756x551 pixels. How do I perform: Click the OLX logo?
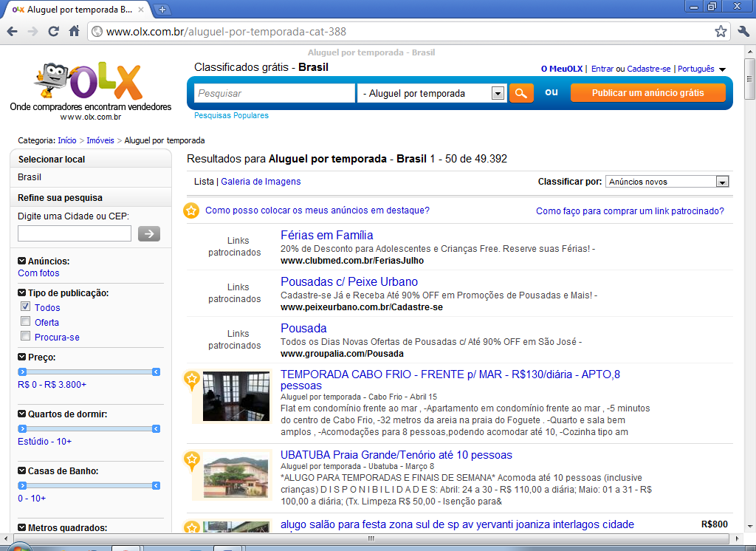click(90, 81)
